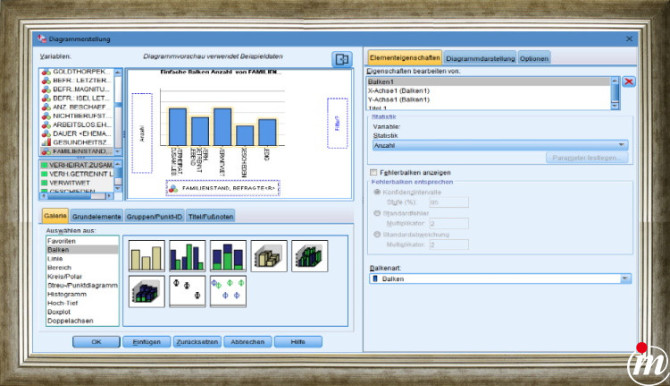670x386 pixels.
Task: Choose the clustered bar chart icon
Action: pos(187,256)
